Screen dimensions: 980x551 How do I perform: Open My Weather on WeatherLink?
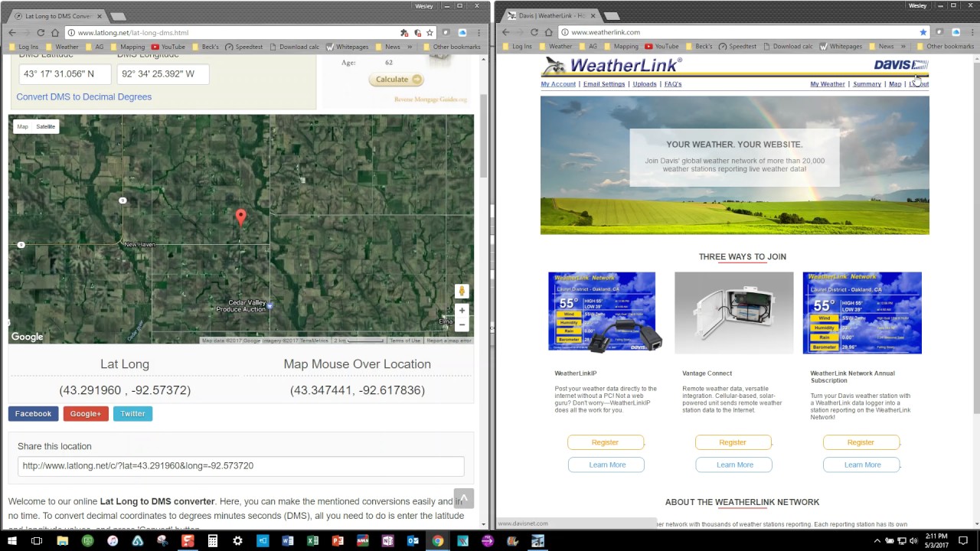pyautogui.click(x=828, y=84)
